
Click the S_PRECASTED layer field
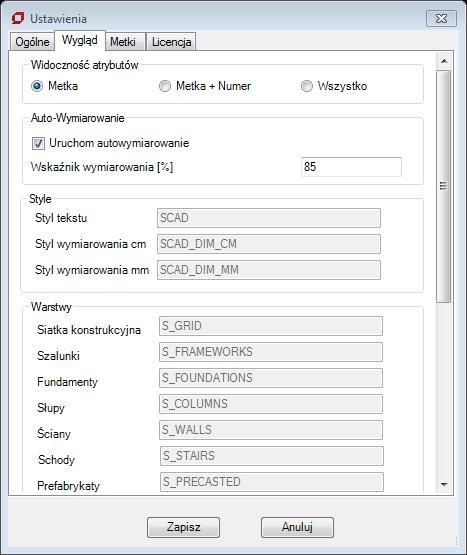tap(272, 482)
